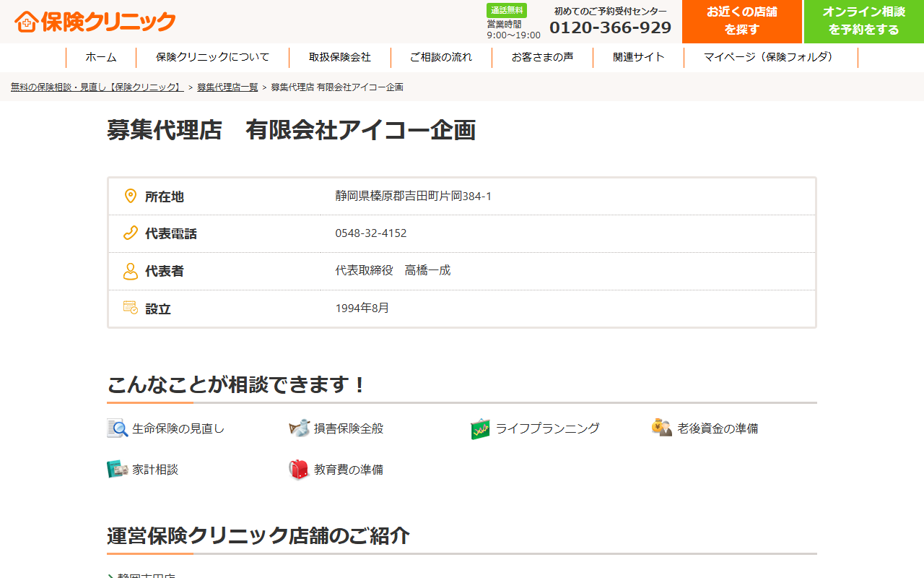Click the location pin icon beside 所在地
Screen dimensions: 924x578
(131, 197)
